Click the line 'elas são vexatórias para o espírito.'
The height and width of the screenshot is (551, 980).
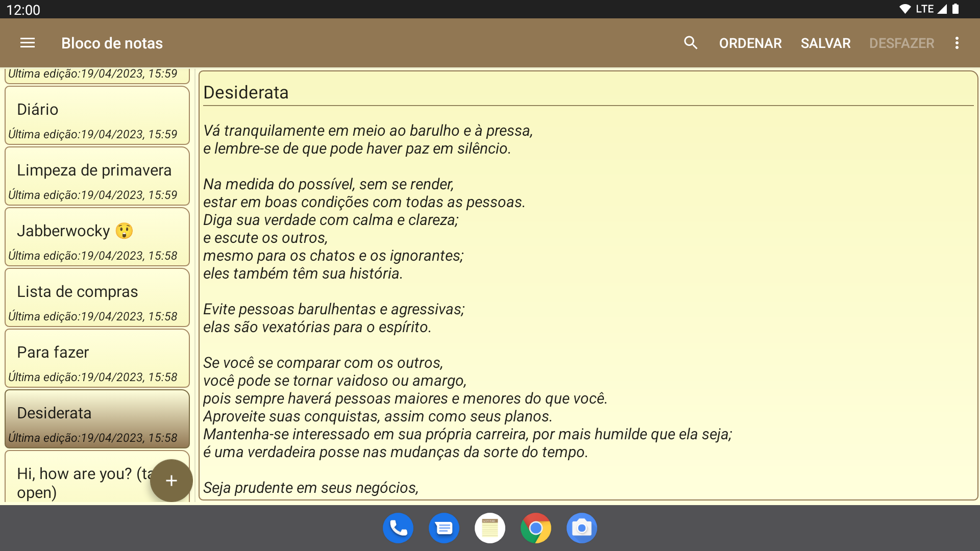coord(317,327)
